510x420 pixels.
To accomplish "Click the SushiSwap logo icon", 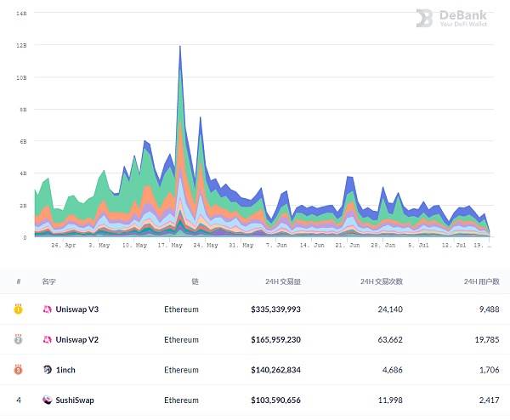I will [x=48, y=400].
